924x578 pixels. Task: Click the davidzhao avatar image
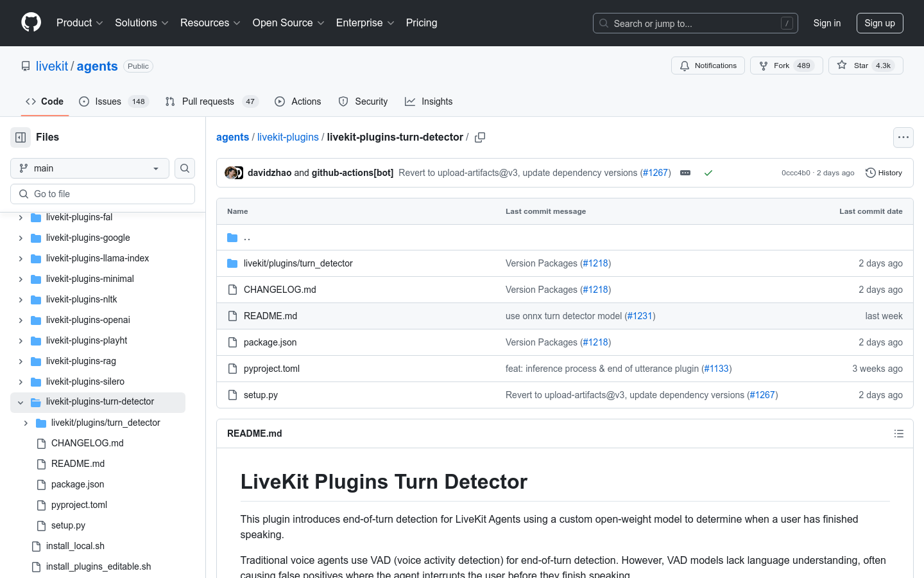(x=230, y=173)
